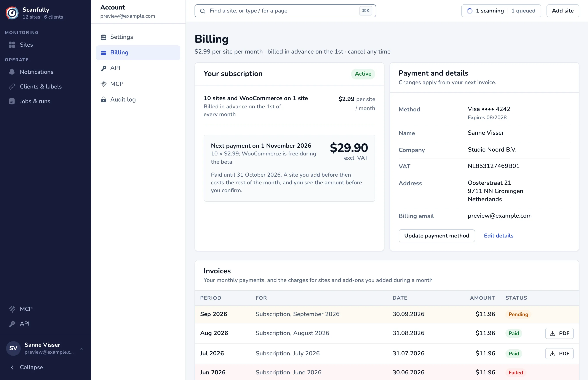The image size is (588, 380).
Task: Click VAT number NL853127469B01
Action: point(493,166)
